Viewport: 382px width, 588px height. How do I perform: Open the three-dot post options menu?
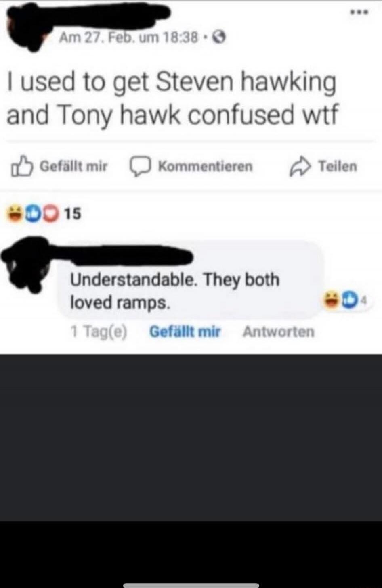359,13
